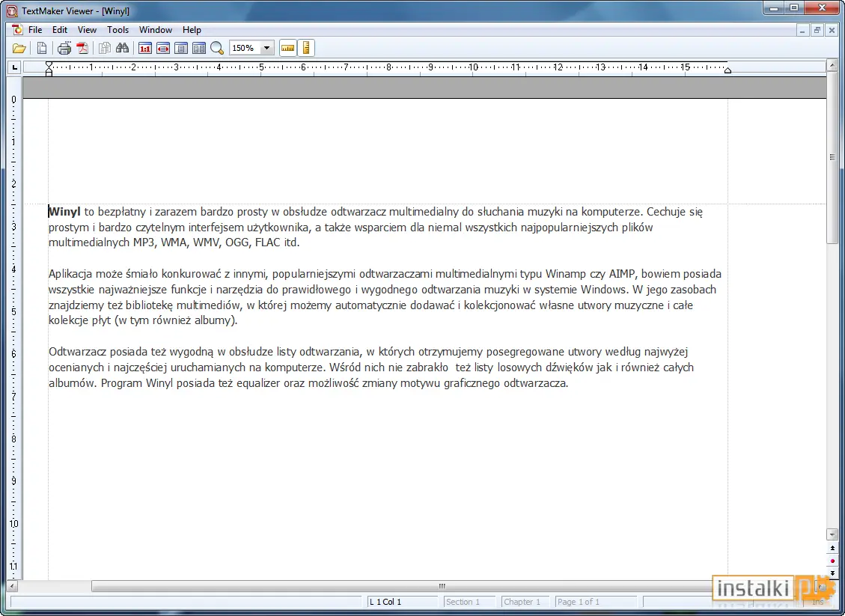Click the word 'Aplikacja' in second paragraph
The image size is (845, 616).
70,274
